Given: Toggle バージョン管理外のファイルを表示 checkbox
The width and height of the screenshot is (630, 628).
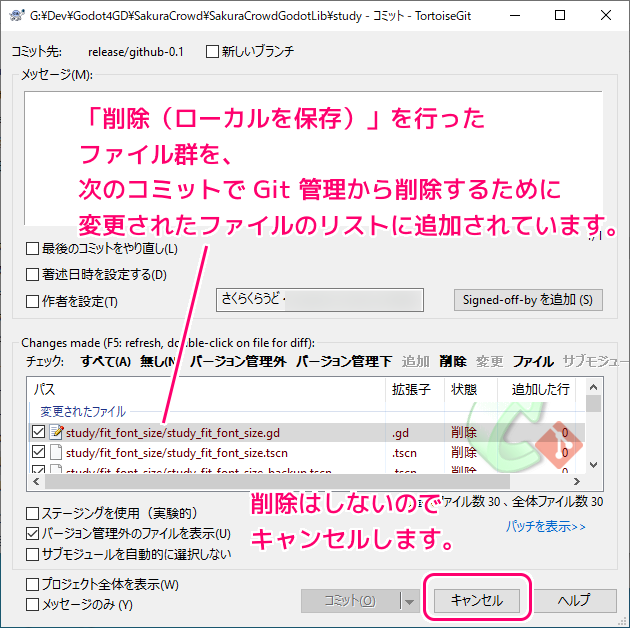Looking at the screenshot, I should (x=33, y=534).
